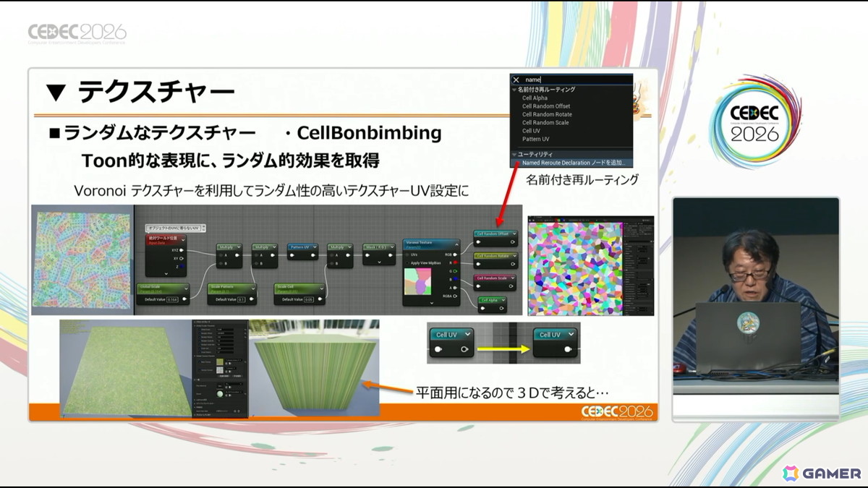
Task: Click the RGBA output pin on the Voronoi Texture node
Action: click(455, 296)
